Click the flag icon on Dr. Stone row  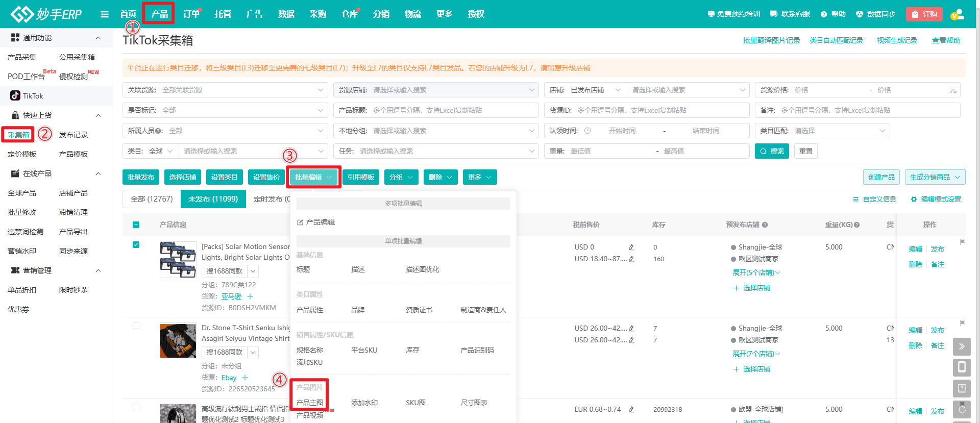click(962, 323)
